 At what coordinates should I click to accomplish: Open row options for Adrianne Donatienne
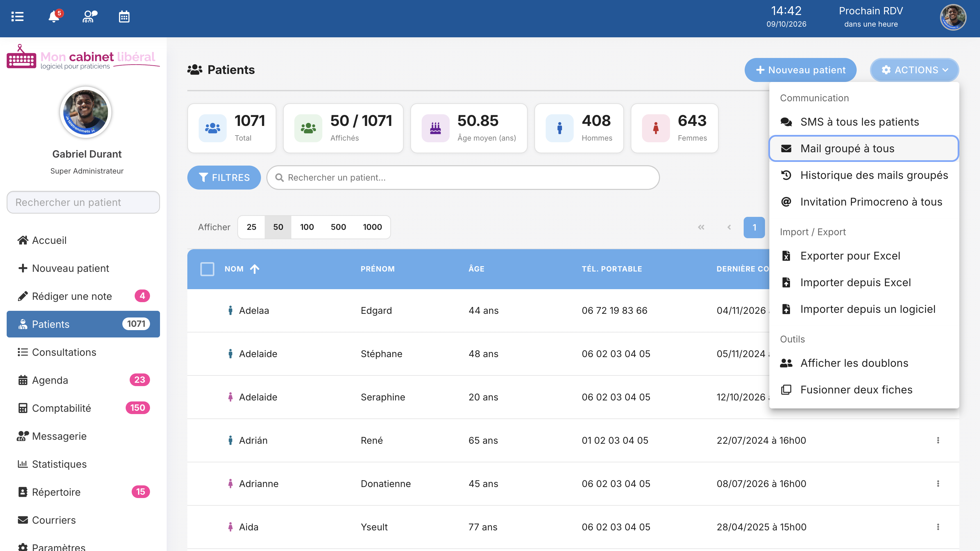tap(938, 484)
